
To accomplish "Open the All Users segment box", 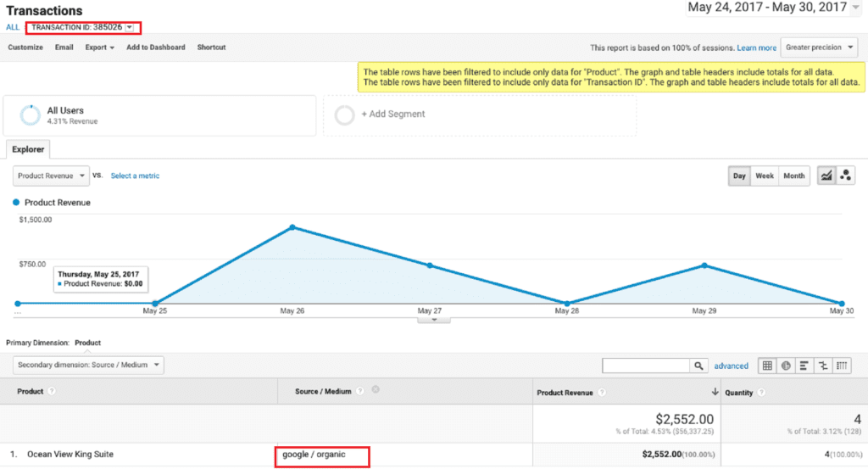I will (159, 115).
